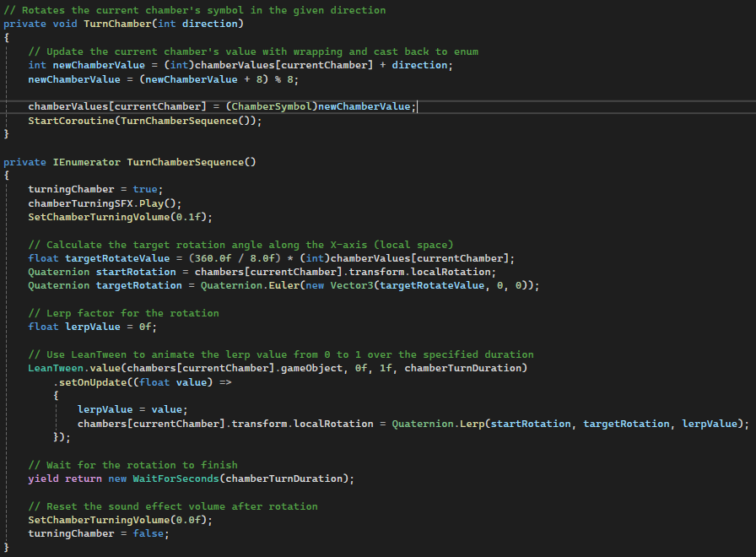Click "SetChamberTurningVolume(0.0f);" call
The image size is (756, 557).
pyautogui.click(x=120, y=521)
